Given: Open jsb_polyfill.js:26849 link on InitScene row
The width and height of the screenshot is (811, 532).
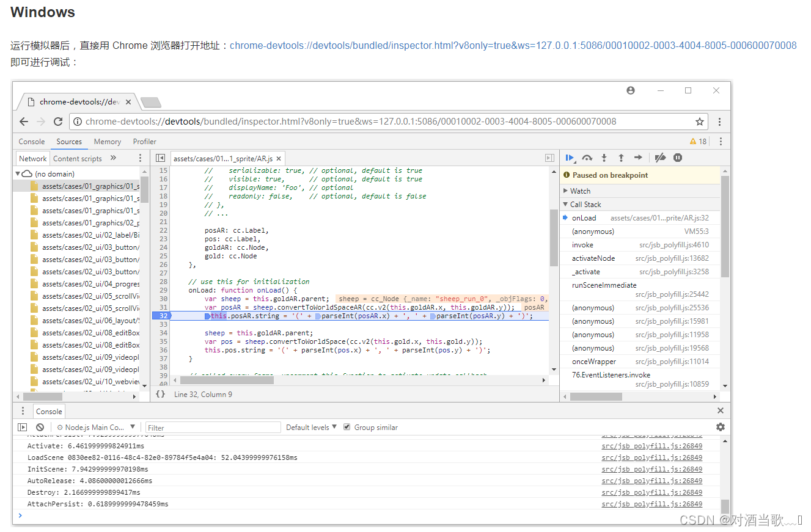Looking at the screenshot, I should click(x=651, y=469).
